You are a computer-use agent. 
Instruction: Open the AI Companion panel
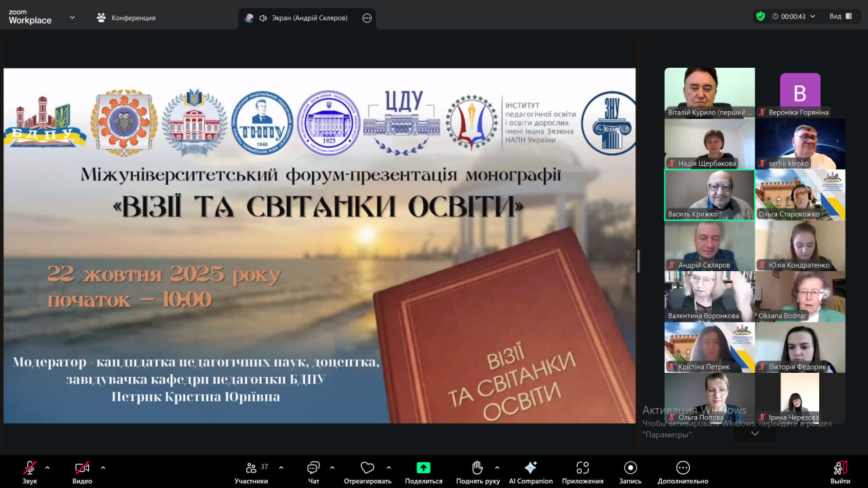tap(530, 468)
